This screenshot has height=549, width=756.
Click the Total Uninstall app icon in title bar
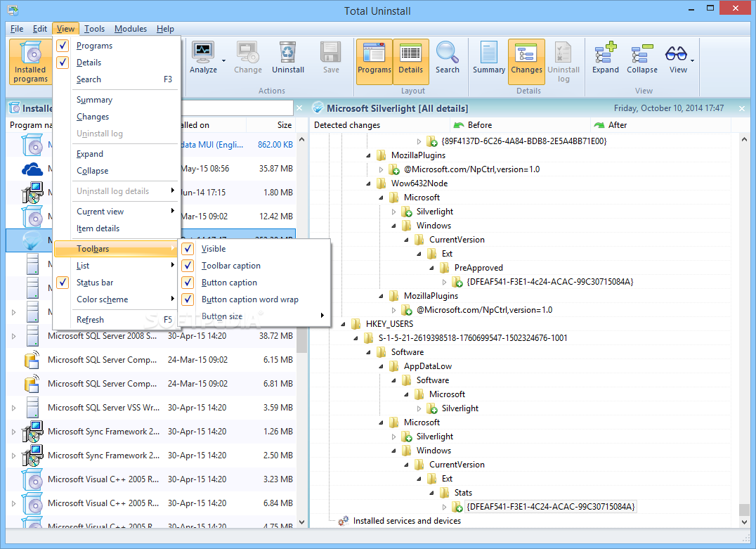tap(12, 10)
